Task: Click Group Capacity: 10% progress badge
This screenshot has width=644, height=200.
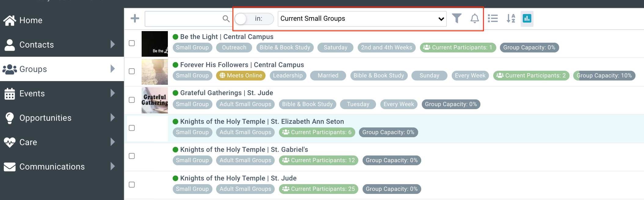Action: click(x=604, y=76)
